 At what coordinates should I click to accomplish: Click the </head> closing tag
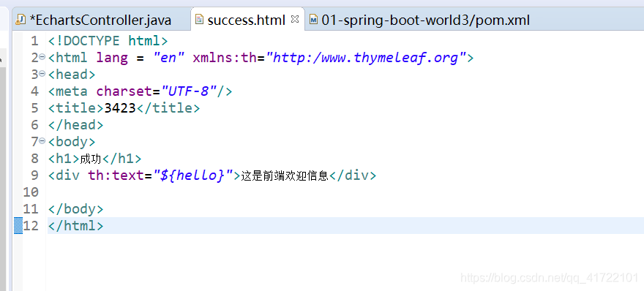(75, 125)
